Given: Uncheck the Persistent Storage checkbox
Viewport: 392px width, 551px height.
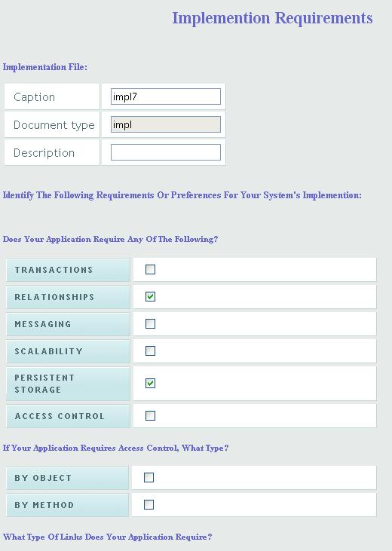Looking at the screenshot, I should point(150,383).
